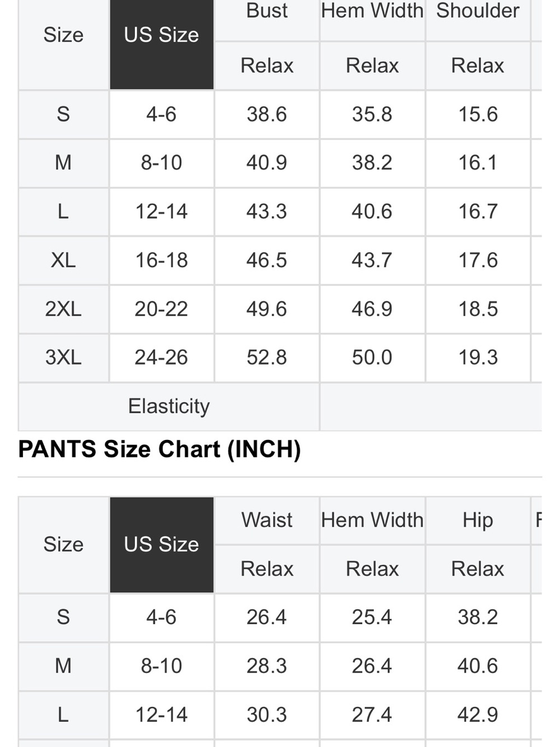Viewport: 560px width, 747px height.
Task: Click hem width value 50.0
Action: coord(372,358)
